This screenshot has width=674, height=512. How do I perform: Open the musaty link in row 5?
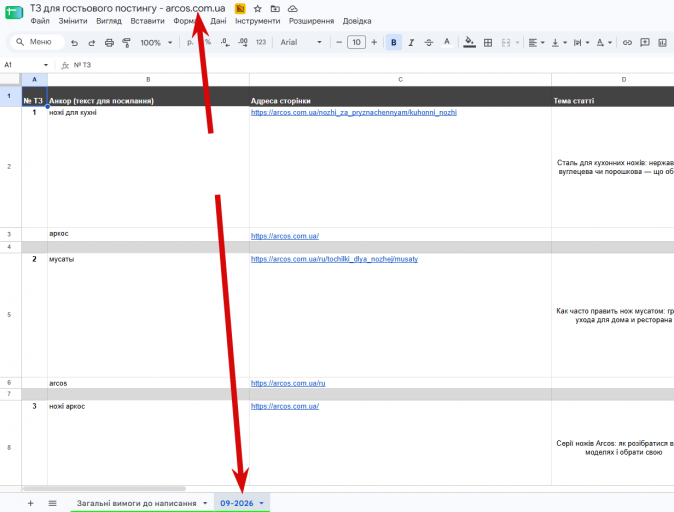[x=334, y=259]
